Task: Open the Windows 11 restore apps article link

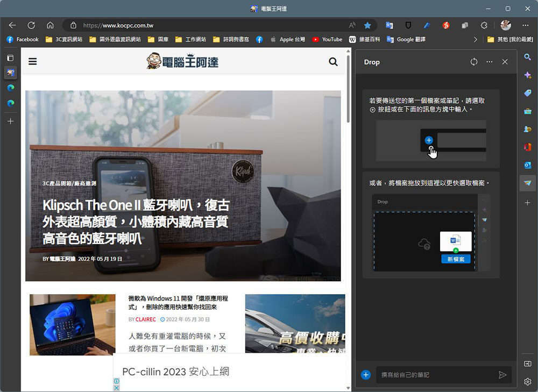Action: coord(178,302)
